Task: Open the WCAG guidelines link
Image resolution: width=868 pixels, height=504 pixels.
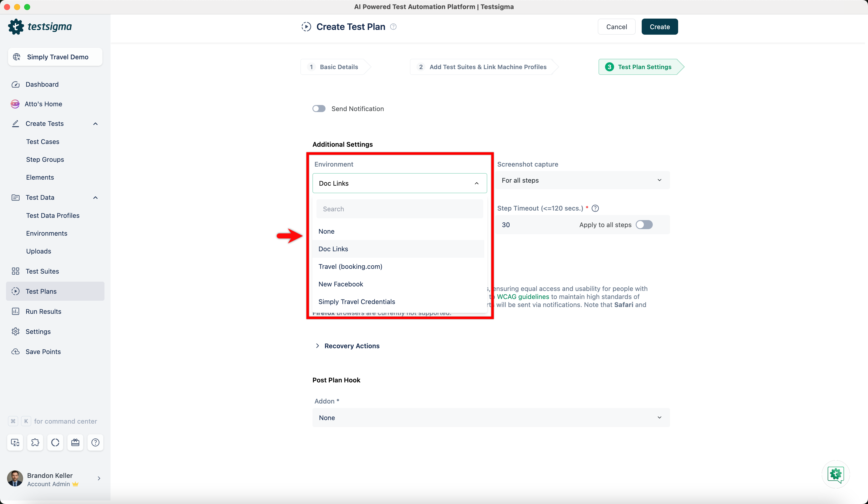Action: (523, 297)
